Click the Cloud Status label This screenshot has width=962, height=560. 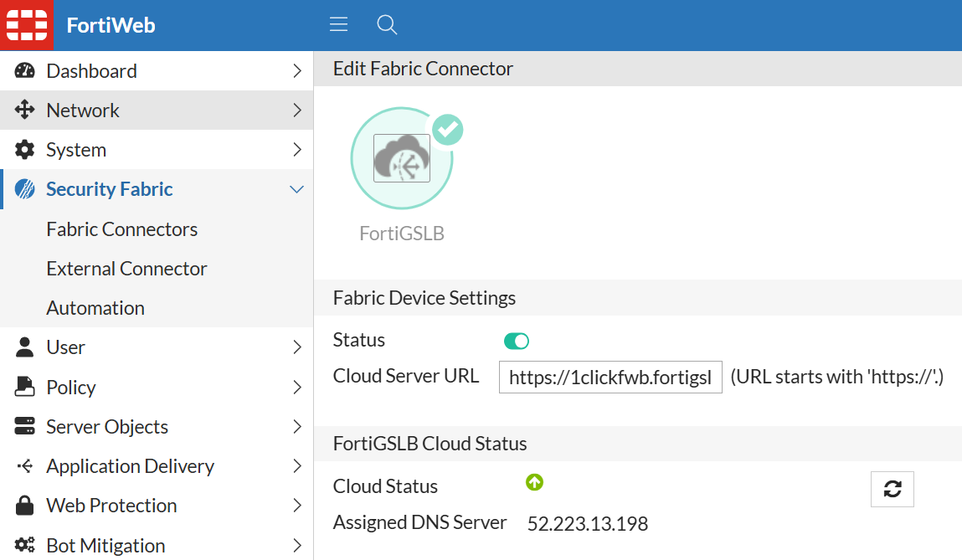(385, 486)
